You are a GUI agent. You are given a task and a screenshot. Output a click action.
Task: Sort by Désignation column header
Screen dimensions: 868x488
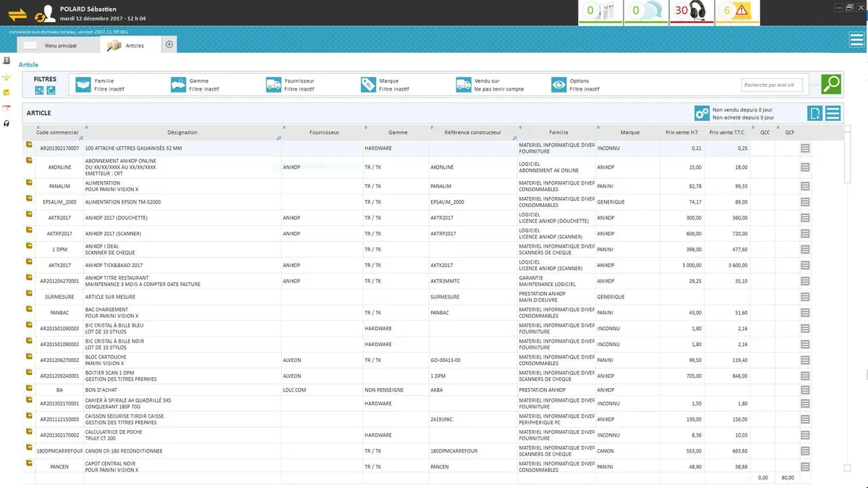pos(182,132)
